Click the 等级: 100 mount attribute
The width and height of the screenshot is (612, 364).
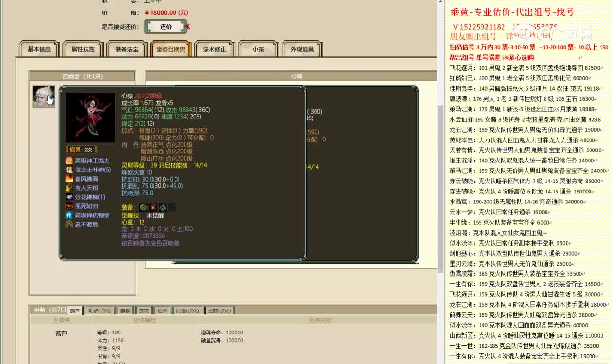[109, 332]
